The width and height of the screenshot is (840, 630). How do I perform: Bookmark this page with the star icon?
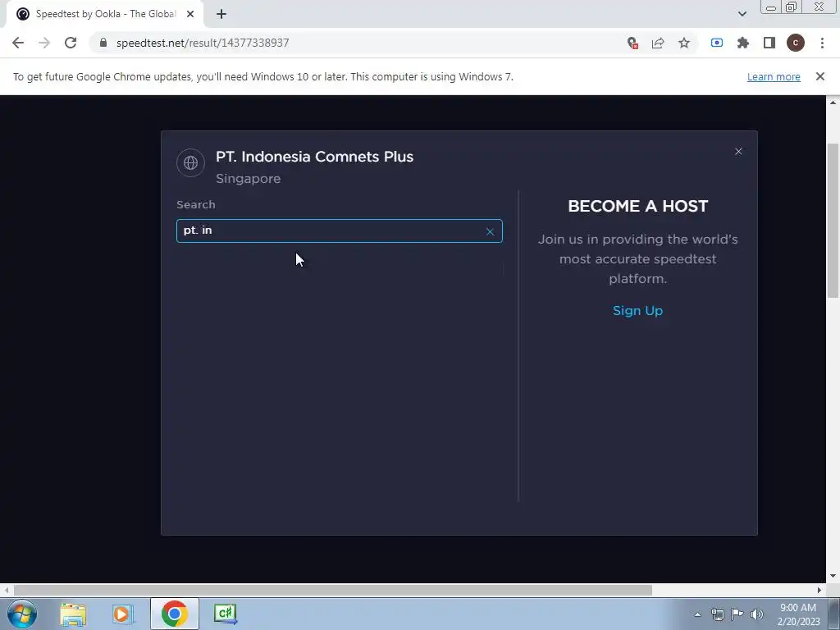click(684, 43)
